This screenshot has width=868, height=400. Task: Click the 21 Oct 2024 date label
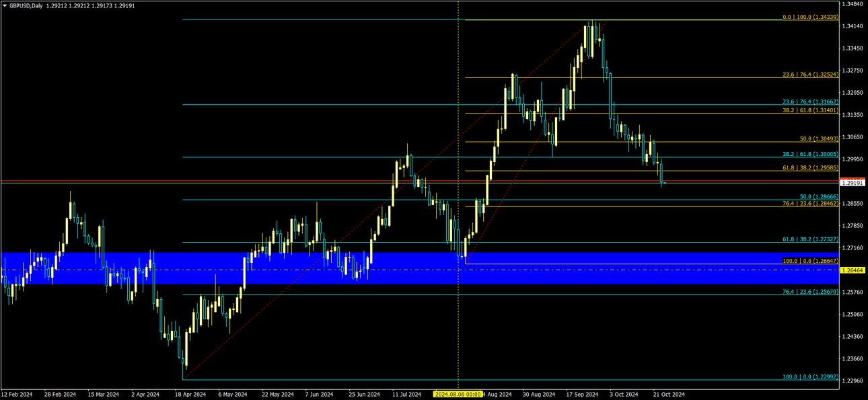pyautogui.click(x=669, y=394)
